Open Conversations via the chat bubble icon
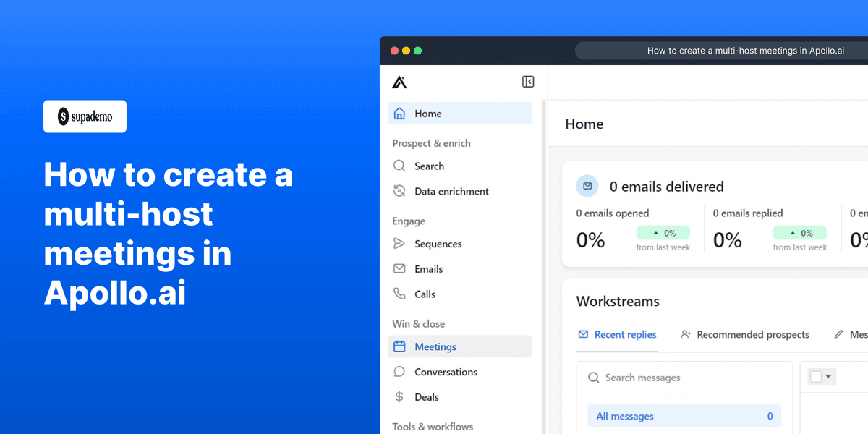This screenshot has width=868, height=434. click(x=399, y=372)
